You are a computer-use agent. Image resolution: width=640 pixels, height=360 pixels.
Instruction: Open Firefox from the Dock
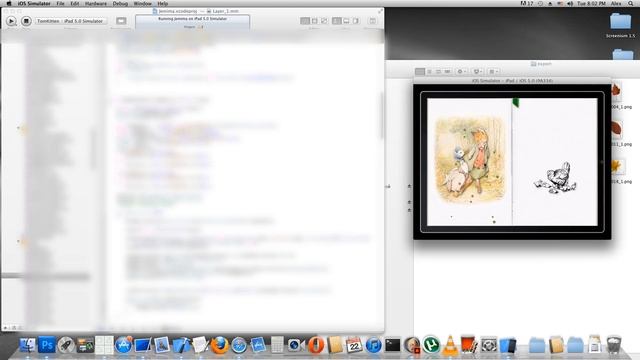(x=220, y=345)
